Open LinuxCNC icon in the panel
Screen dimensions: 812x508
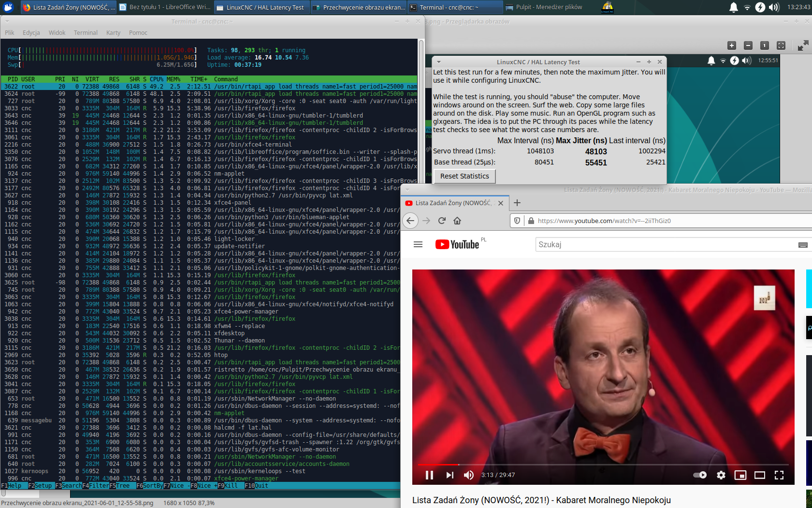(x=608, y=7)
